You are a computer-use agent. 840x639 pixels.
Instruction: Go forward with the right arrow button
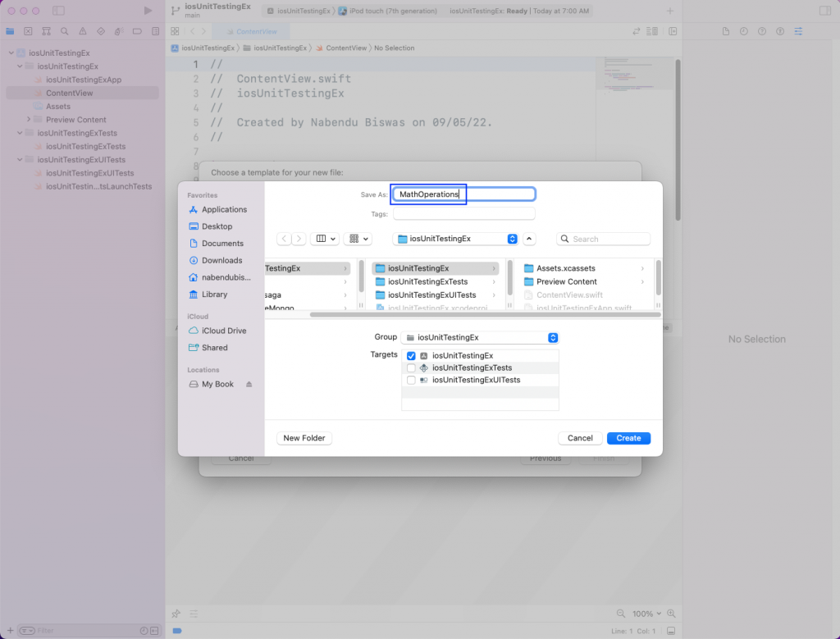299,239
